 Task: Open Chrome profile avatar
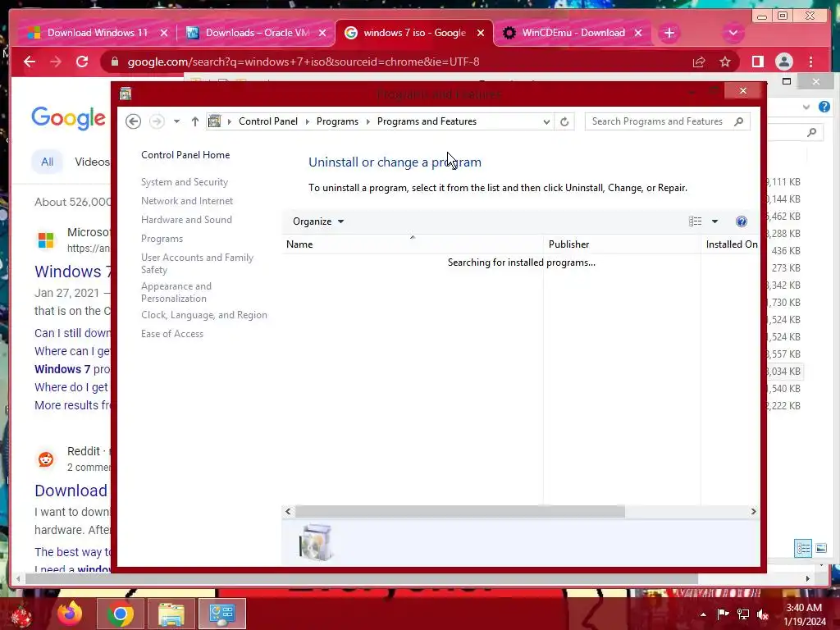783,62
